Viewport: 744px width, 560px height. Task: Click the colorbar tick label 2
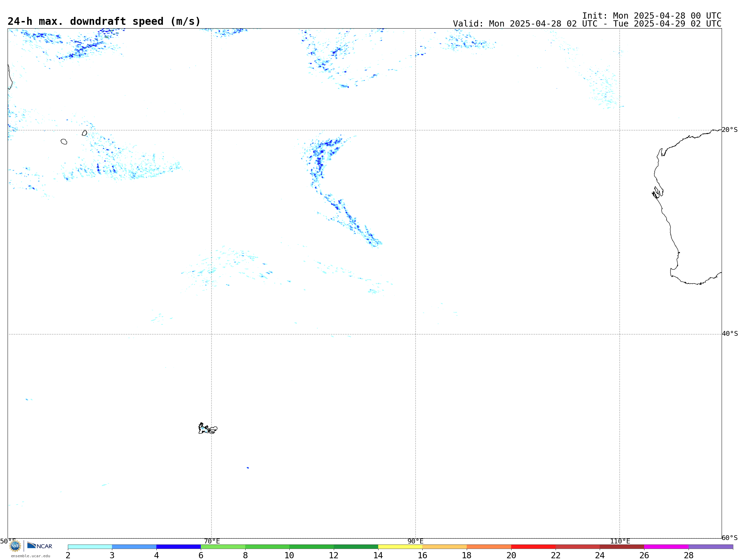[68, 555]
